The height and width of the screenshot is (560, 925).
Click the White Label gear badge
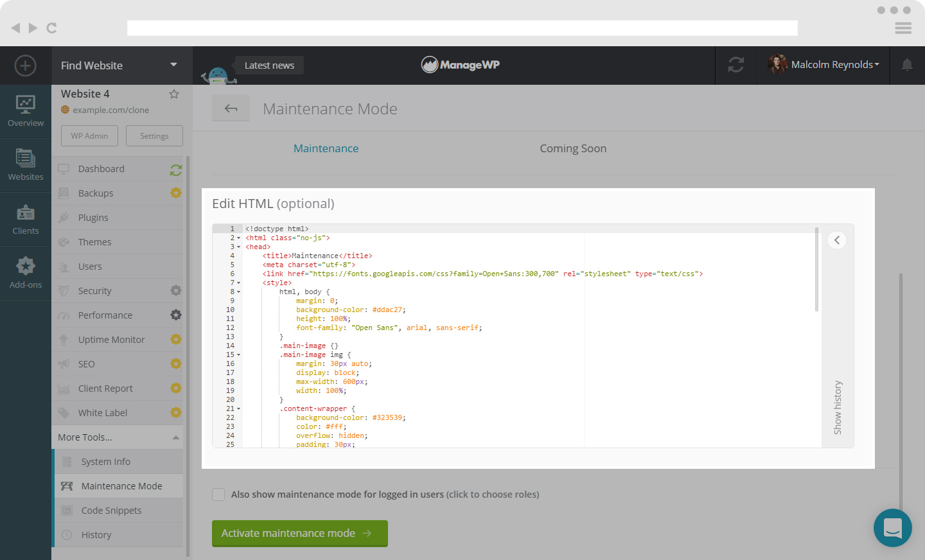click(x=176, y=412)
